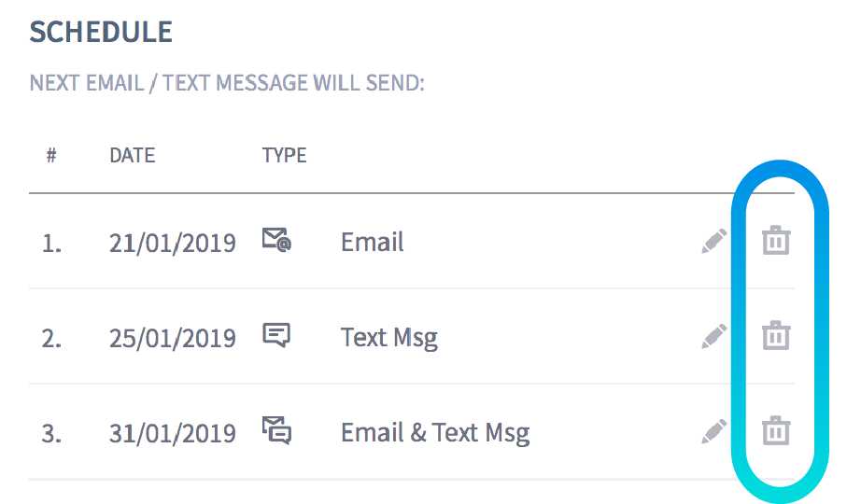This screenshot has width=861, height=504.
Task: Select the date 31/01/2019
Action: coord(172,433)
